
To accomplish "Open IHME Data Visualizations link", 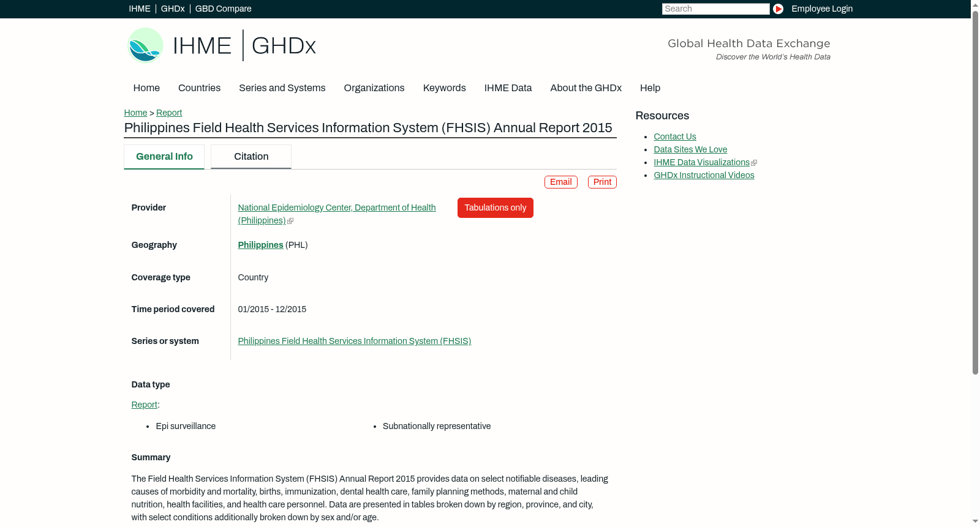I will [701, 162].
